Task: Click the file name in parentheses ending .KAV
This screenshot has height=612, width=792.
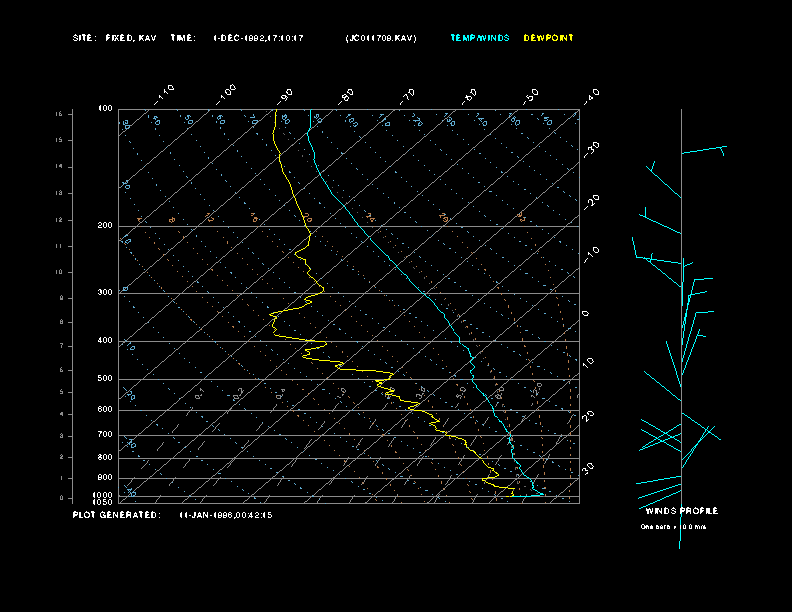Action: click(x=381, y=38)
